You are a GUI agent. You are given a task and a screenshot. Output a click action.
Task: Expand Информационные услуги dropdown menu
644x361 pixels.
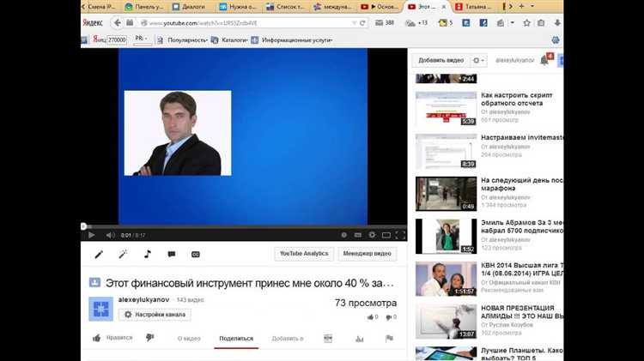coord(297,40)
